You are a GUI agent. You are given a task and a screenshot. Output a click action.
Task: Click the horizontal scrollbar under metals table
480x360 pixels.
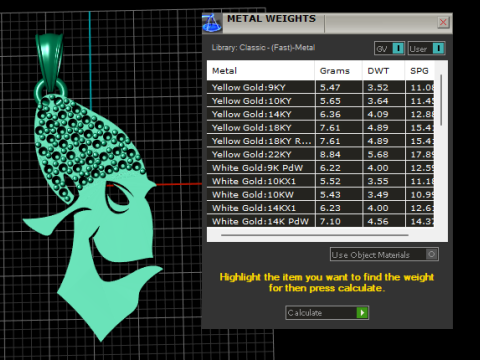[x=314, y=235]
